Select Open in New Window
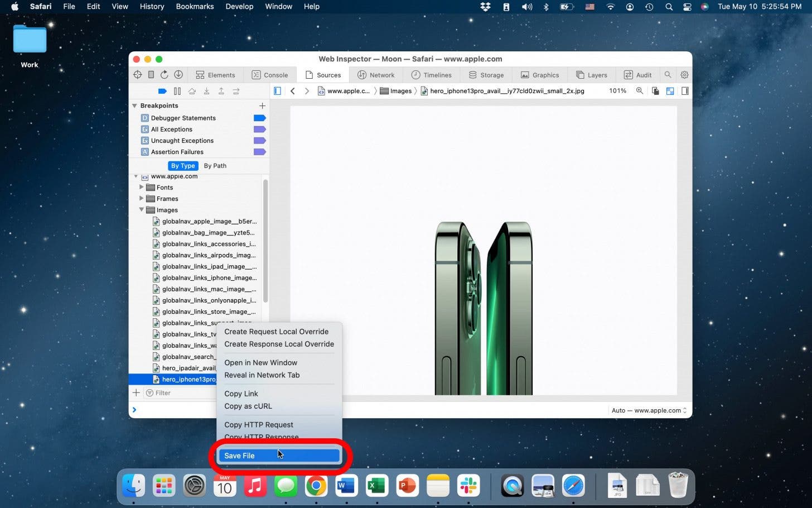This screenshot has height=508, width=812. point(260,362)
